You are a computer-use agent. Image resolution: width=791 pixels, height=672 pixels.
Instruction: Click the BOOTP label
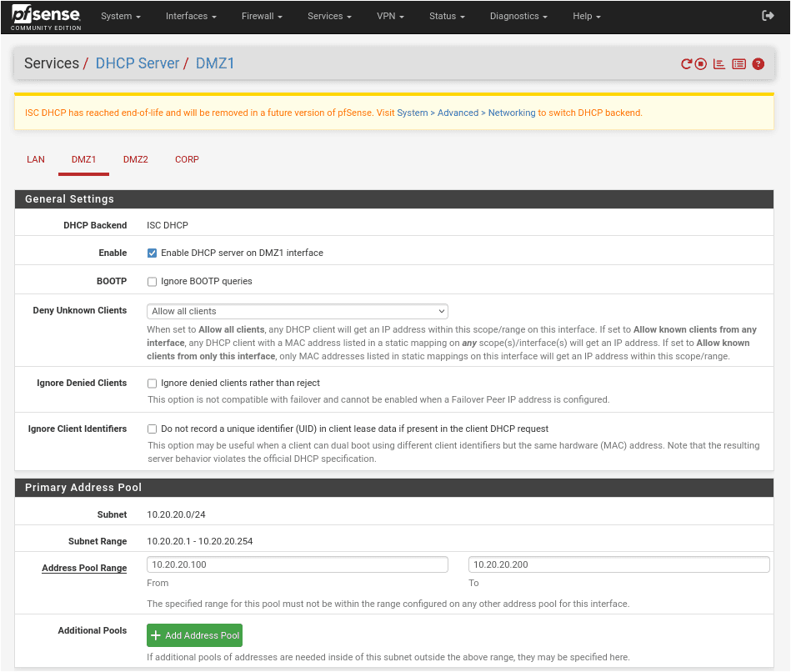(x=112, y=281)
